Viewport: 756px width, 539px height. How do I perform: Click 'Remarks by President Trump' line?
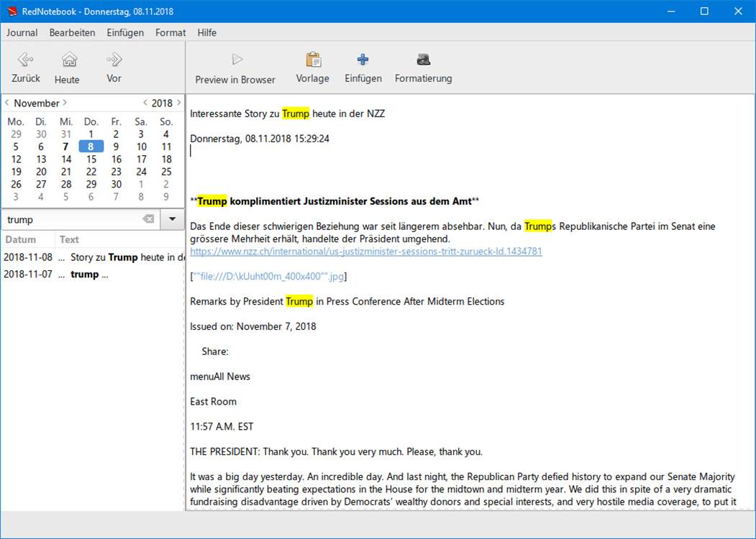[x=347, y=301]
